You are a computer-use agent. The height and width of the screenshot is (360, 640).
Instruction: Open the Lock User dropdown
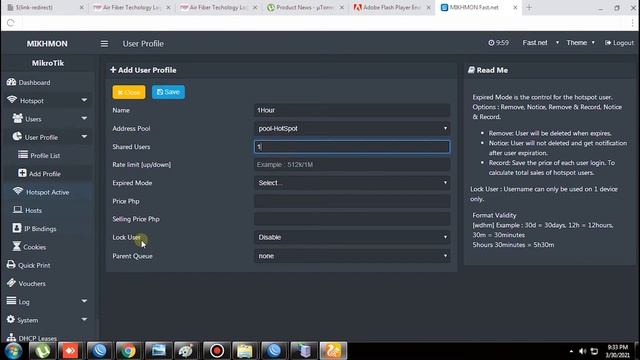point(352,237)
